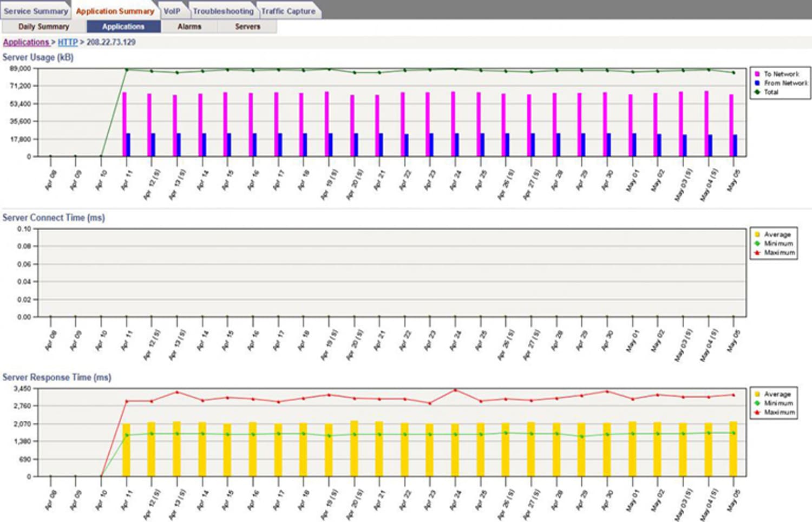Click the Apr 11 blue bar in Server Usage
The image size is (812, 522).
pos(128,145)
